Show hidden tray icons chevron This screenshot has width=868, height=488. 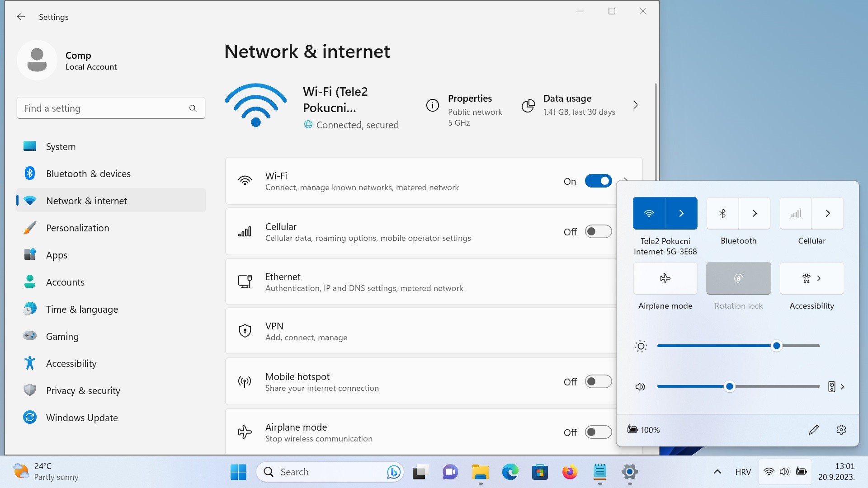[717, 472]
